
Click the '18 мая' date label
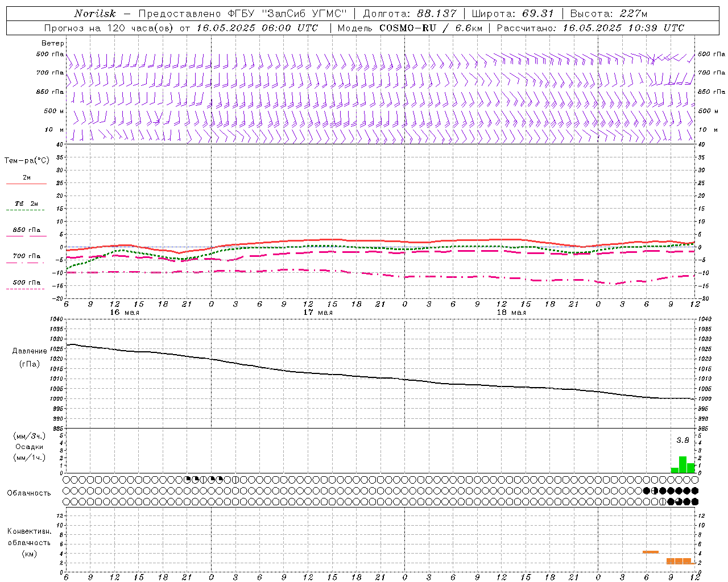(x=511, y=312)
